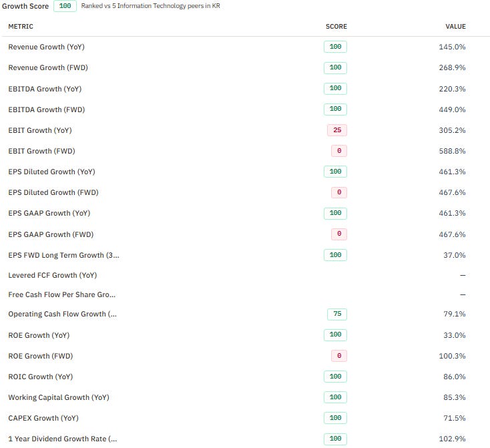Image resolution: width=490 pixels, height=448 pixels.
Task: Select the Levered FCF Growth (YoY) metric
Action: [53, 275]
